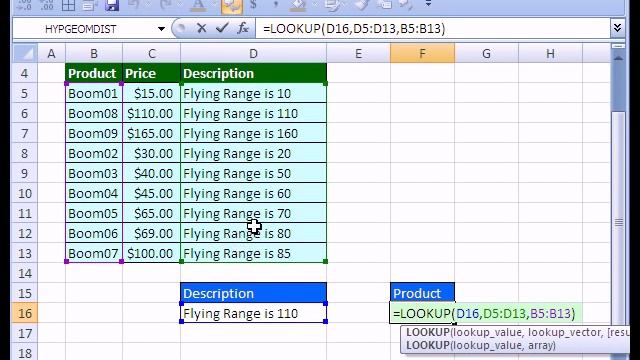Click cell 'Flying Range is 50'

(253, 173)
